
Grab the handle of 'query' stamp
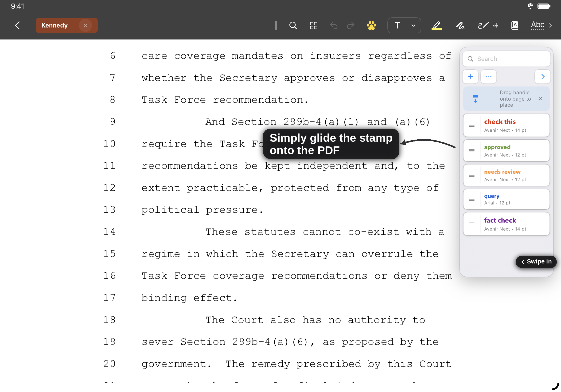[x=471, y=199]
